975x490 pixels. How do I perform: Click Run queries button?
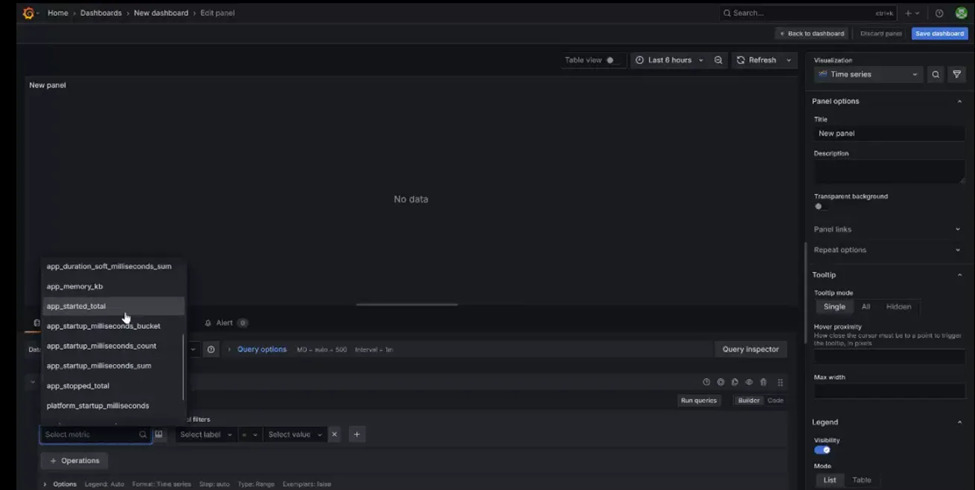coord(699,400)
